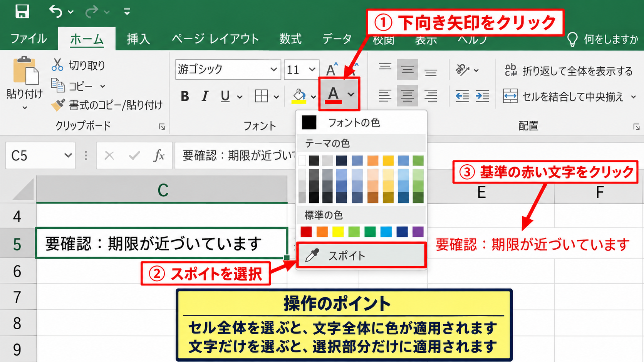Click the Redo arrow icon
644x362 pixels.
92,12
